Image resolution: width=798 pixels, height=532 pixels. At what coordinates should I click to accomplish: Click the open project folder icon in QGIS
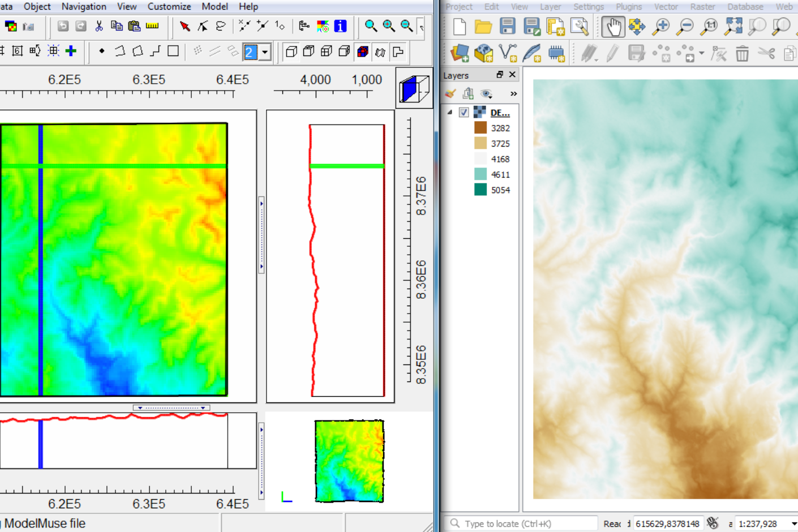point(483,27)
